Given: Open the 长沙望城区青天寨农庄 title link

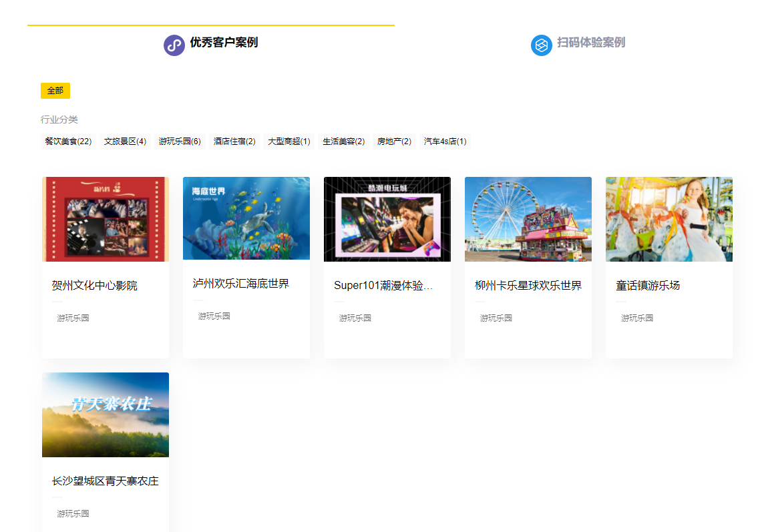Looking at the screenshot, I should click(105, 481).
